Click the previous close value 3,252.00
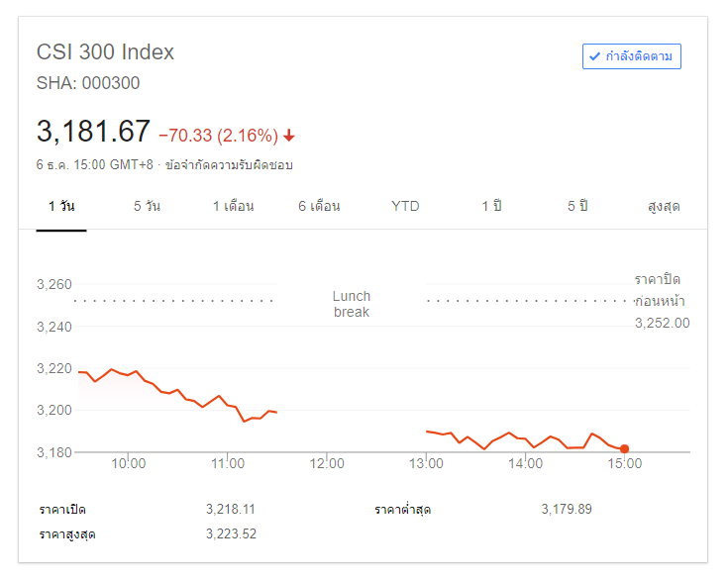The image size is (728, 580). pyautogui.click(x=663, y=323)
